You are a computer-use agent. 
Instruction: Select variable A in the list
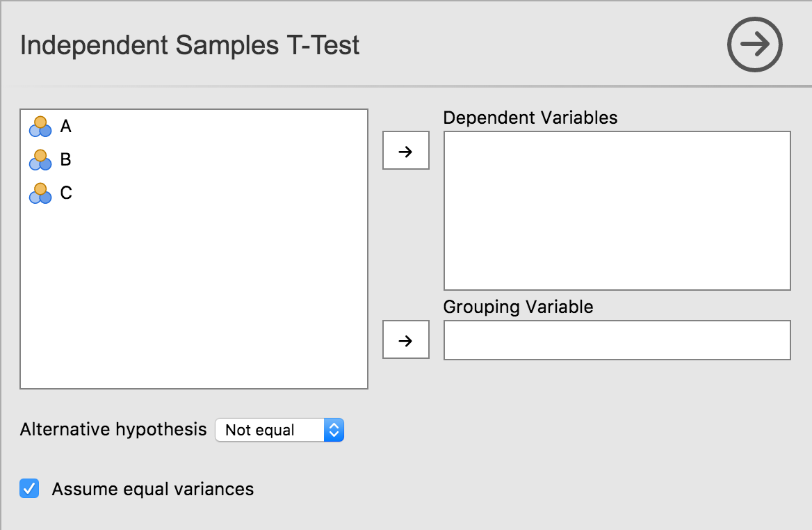66,127
